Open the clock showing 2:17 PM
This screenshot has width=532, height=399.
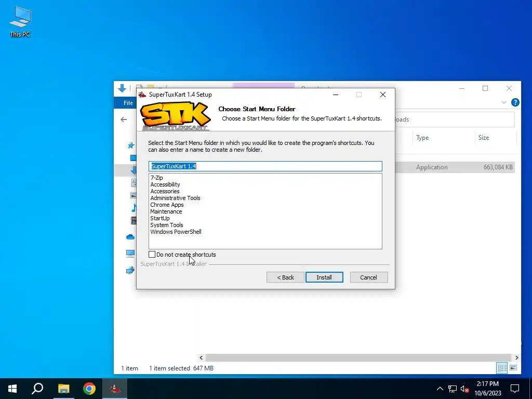point(487,389)
